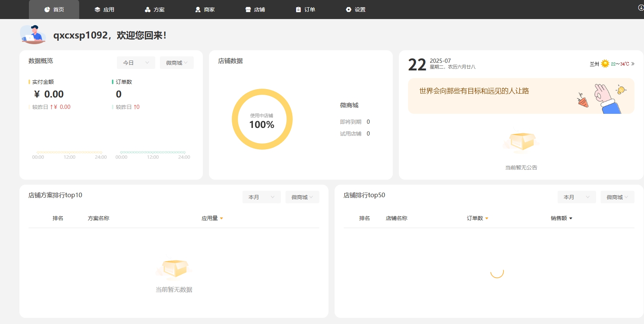Click the 使用中店铺 100% donut chart

[262, 119]
